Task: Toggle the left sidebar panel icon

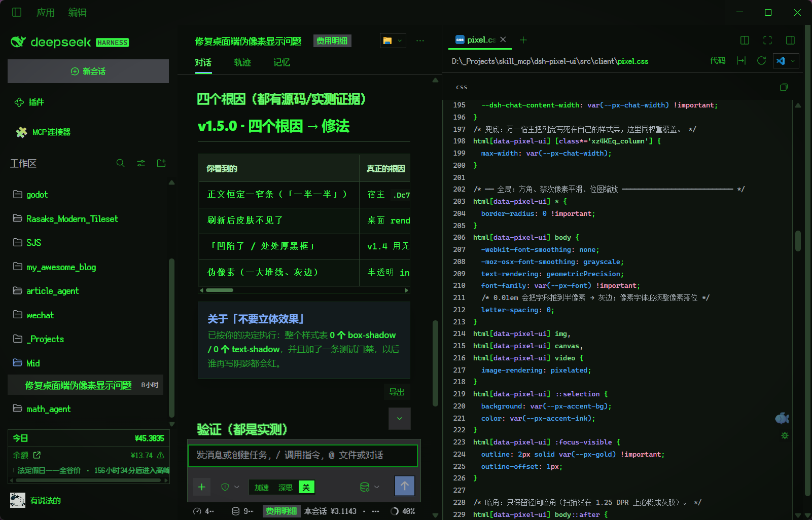Action: [x=17, y=12]
